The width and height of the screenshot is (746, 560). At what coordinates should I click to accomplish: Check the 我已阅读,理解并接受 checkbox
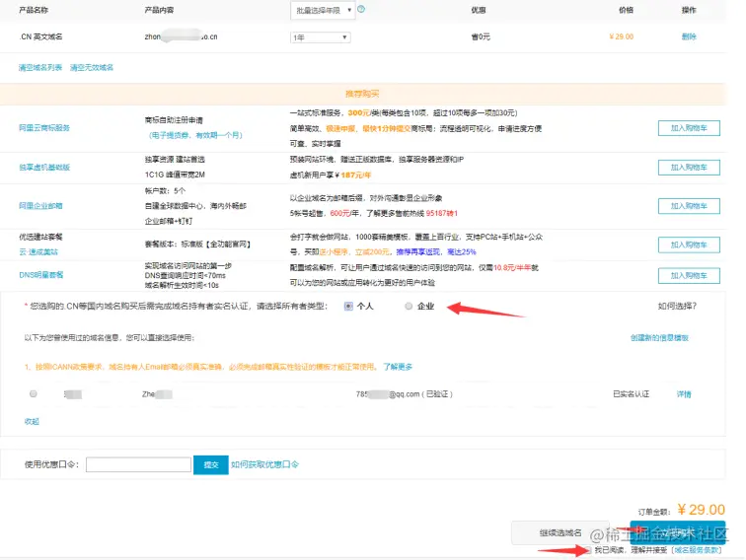pyautogui.click(x=589, y=550)
